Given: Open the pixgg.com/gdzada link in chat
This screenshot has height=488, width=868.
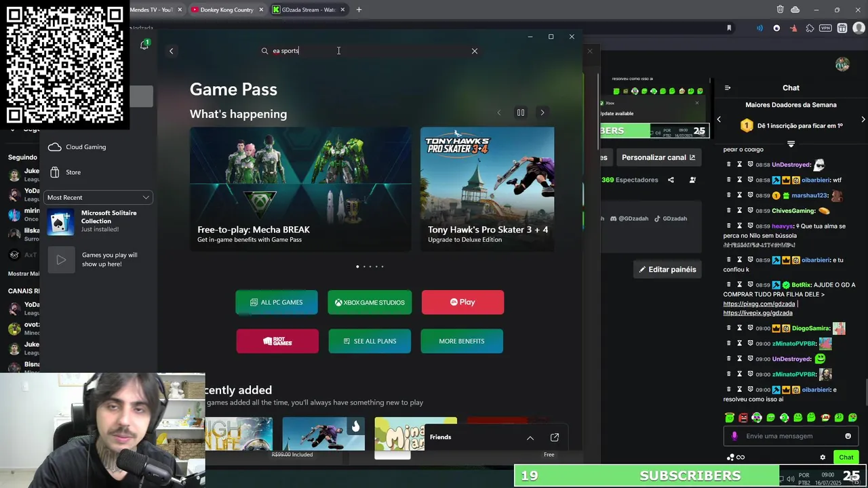Looking at the screenshot, I should (759, 304).
